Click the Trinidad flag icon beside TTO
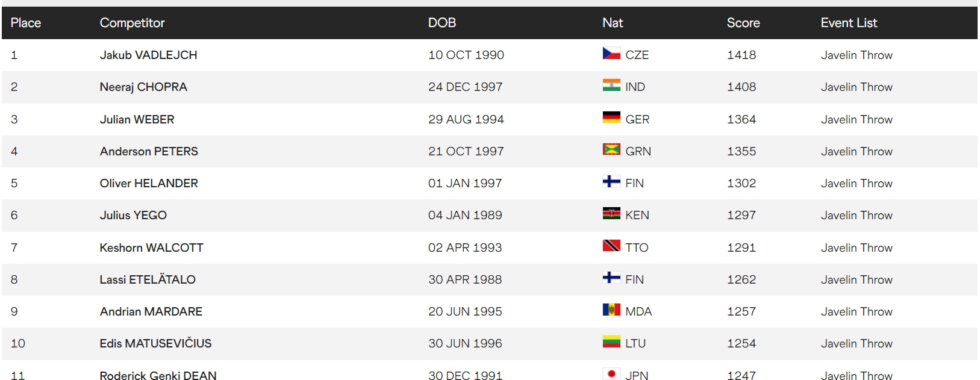This screenshot has width=980, height=380. coord(611,246)
